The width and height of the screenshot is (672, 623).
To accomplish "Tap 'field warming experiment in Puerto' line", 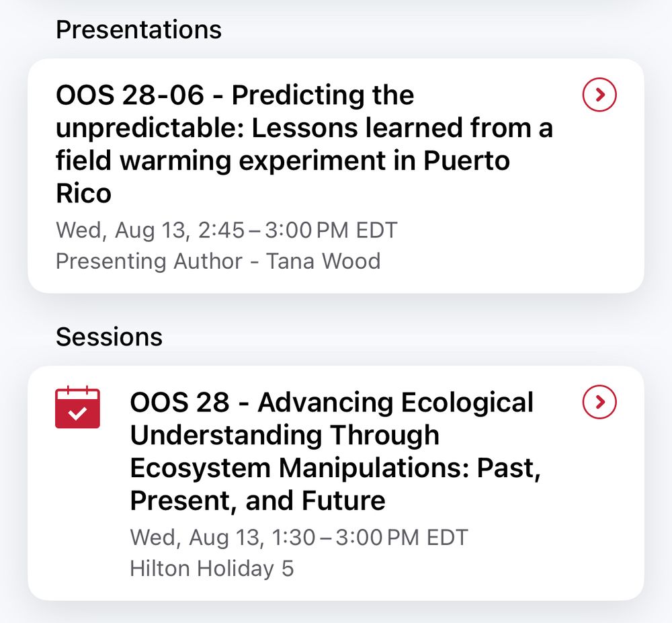I will (x=283, y=161).
